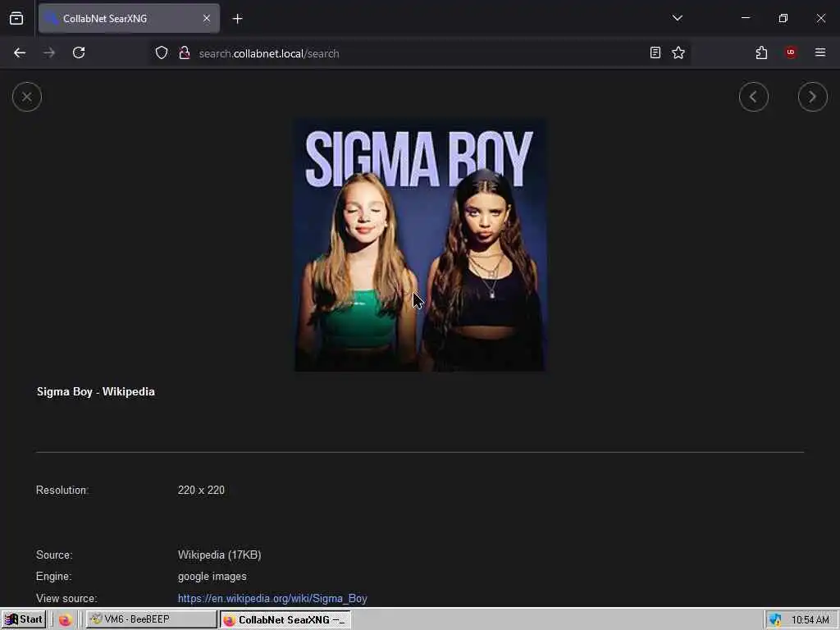Go to previous image result
The height and width of the screenshot is (630, 840).
[x=753, y=97]
